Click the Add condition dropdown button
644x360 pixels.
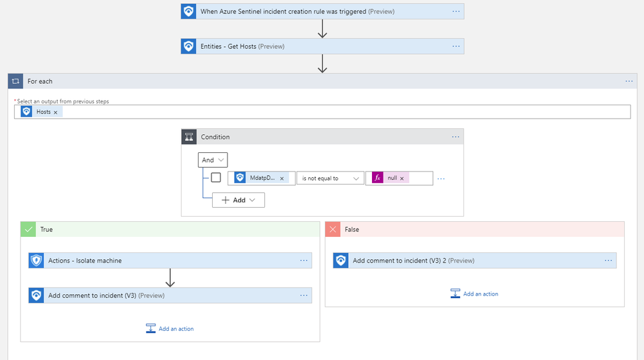click(239, 200)
